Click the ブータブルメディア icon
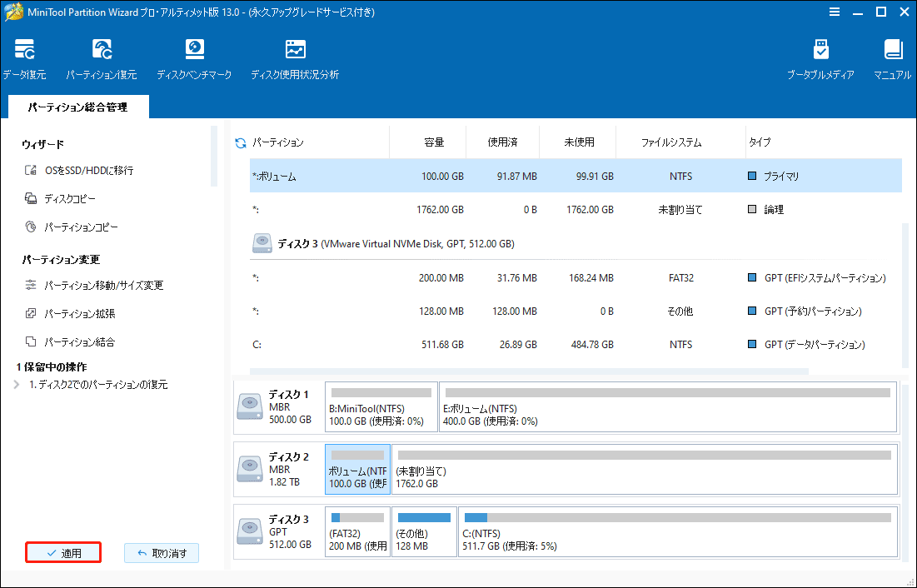 [820, 50]
